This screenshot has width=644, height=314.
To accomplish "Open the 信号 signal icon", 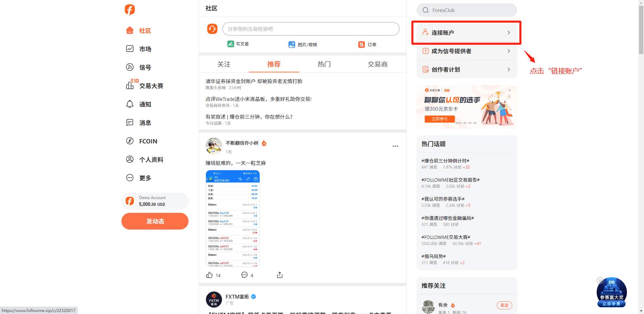I will click(x=130, y=67).
